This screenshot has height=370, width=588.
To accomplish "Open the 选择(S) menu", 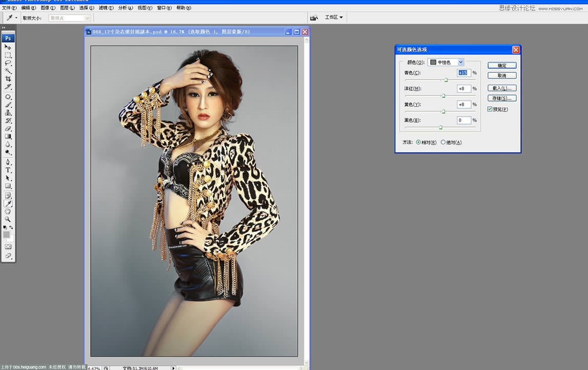I will (87, 8).
